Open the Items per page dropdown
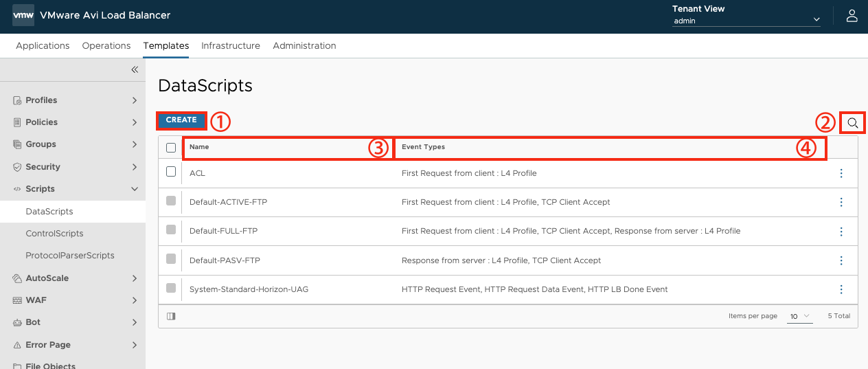The width and height of the screenshot is (868, 369). 800,316
